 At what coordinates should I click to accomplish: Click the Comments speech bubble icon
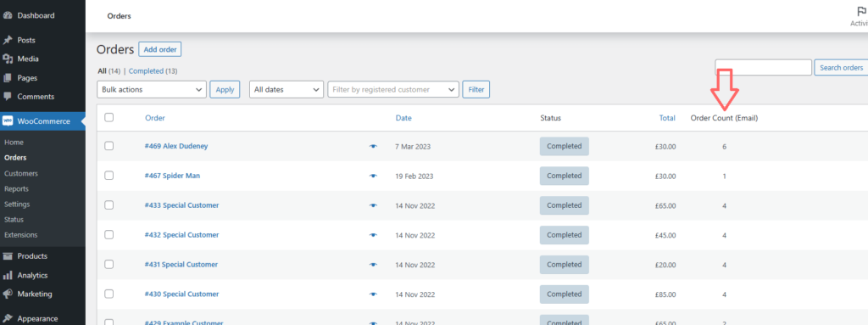pos(8,97)
